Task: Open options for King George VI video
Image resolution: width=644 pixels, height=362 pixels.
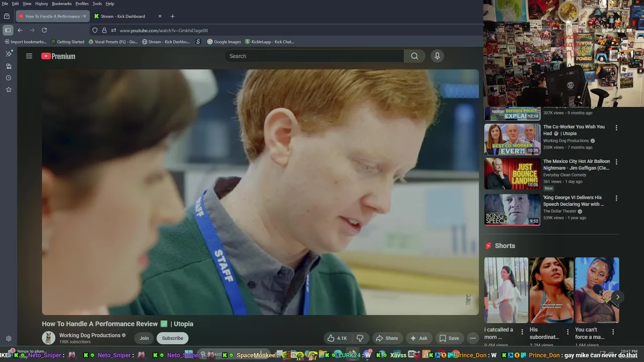Action: (x=616, y=199)
